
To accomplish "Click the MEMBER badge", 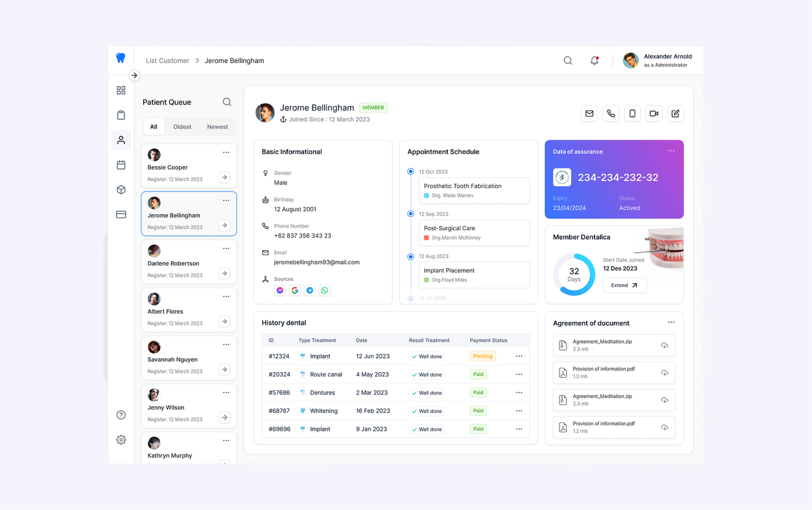I will click(373, 108).
